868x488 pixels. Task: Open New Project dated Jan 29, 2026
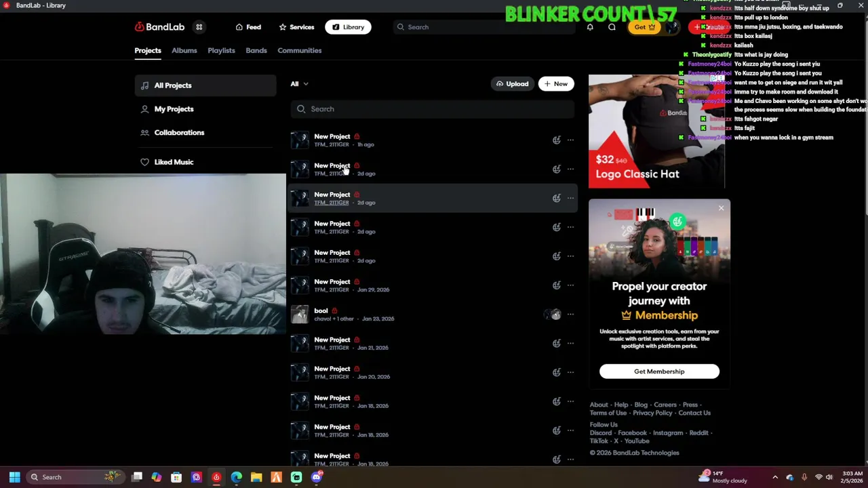[332, 282]
